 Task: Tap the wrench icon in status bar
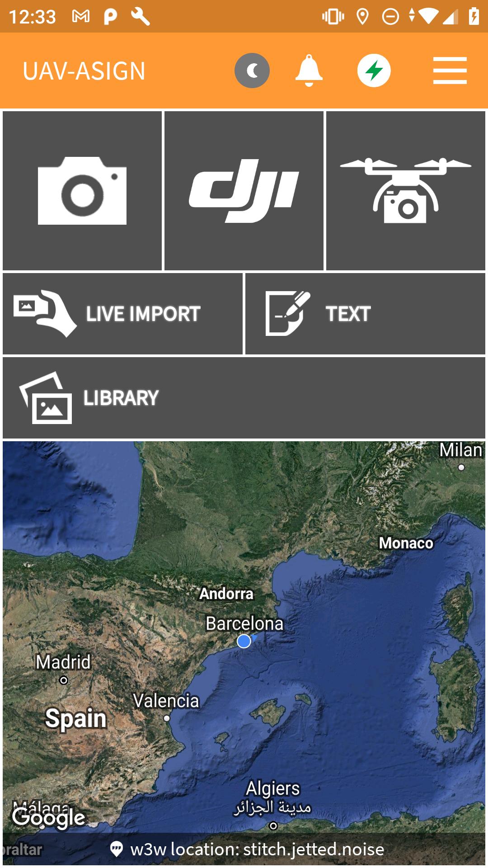(x=141, y=17)
